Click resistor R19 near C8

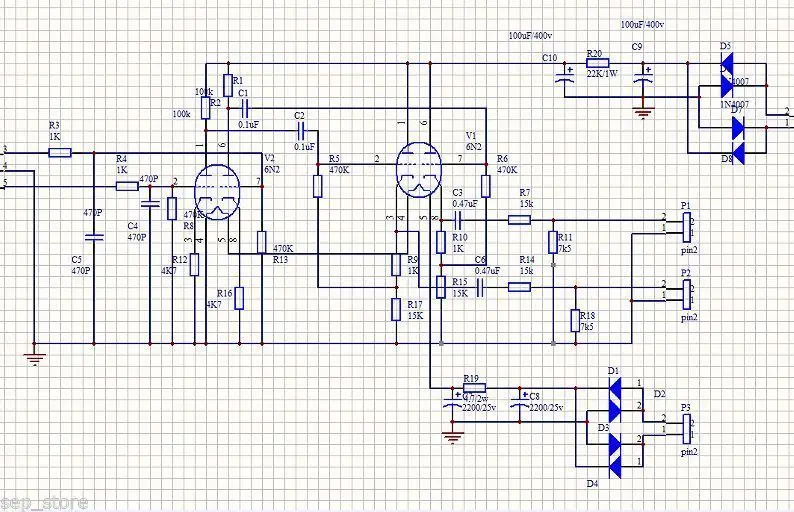[x=474, y=388]
